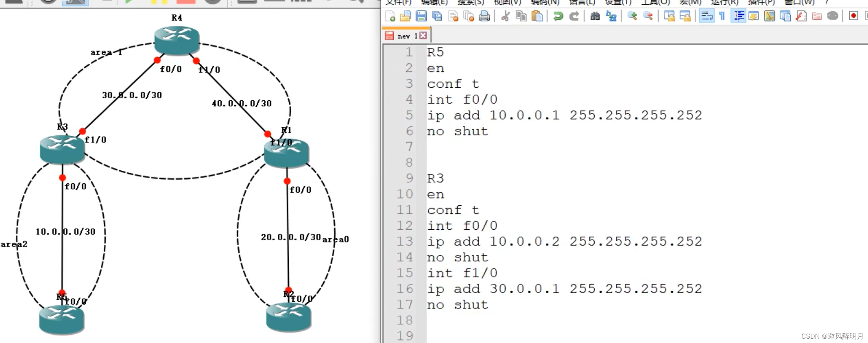Redo the edit with the gray arrow
868x343 pixels.
coord(574,16)
